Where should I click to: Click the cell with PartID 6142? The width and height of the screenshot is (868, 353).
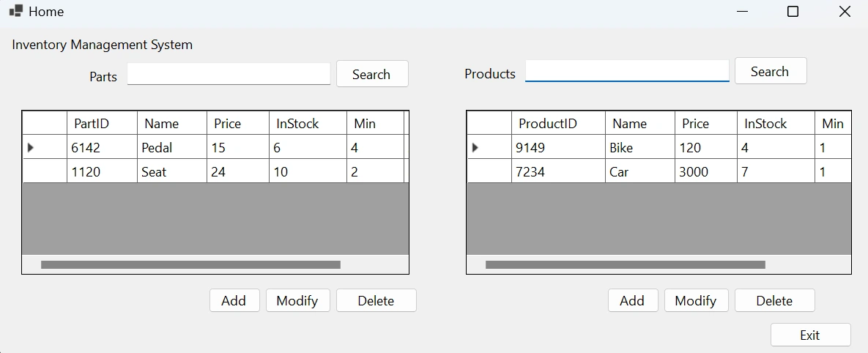pos(102,147)
